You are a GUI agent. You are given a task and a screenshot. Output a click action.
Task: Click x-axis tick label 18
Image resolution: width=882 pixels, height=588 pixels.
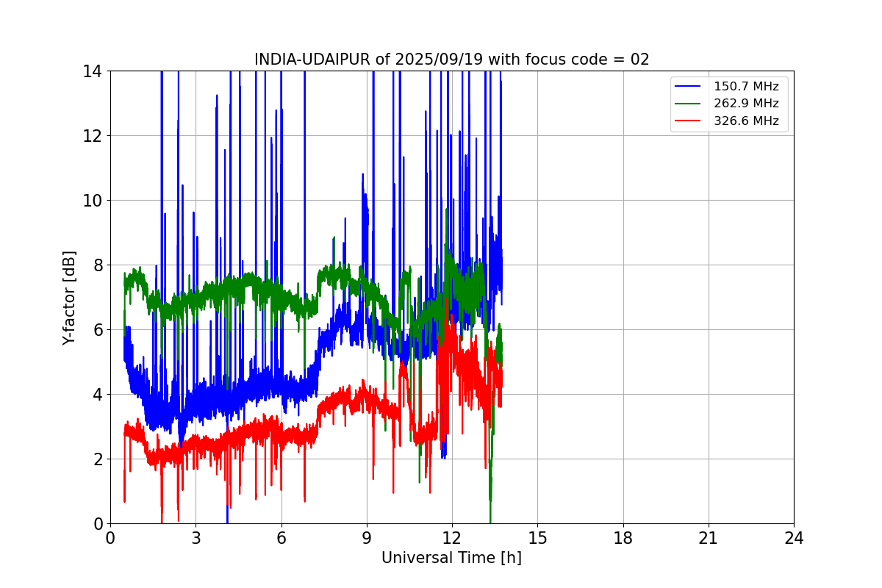[623, 538]
